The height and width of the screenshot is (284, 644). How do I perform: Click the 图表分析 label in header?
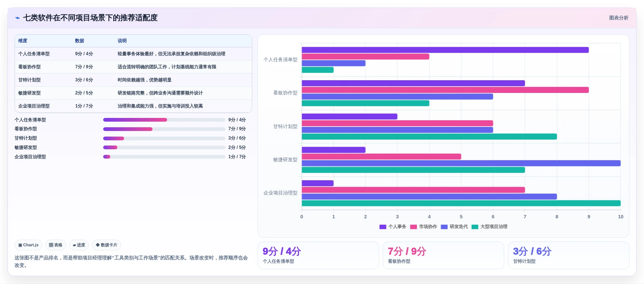pos(619,18)
